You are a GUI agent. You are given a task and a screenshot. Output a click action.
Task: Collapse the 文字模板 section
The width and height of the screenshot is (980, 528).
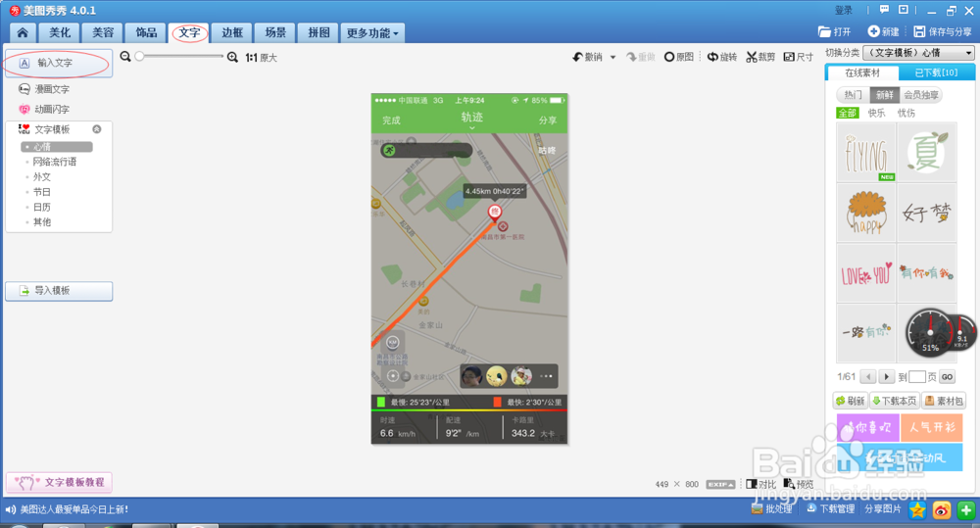pos(96,129)
